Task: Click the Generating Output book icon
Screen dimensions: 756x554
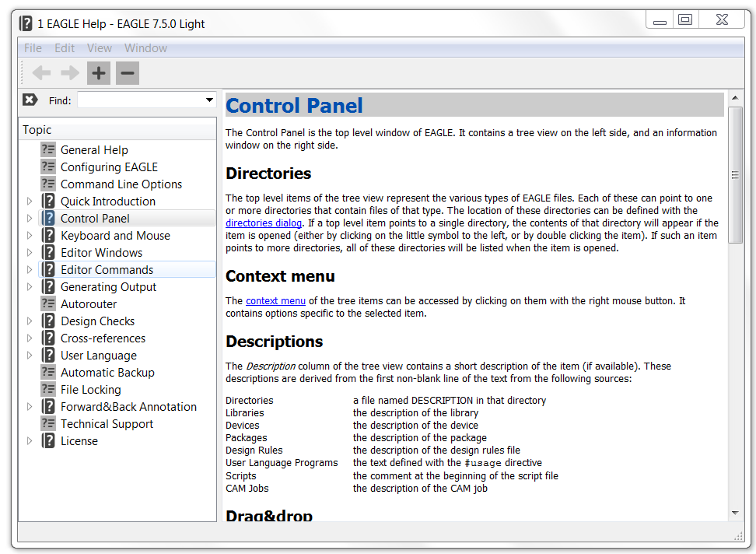Action: (x=48, y=287)
